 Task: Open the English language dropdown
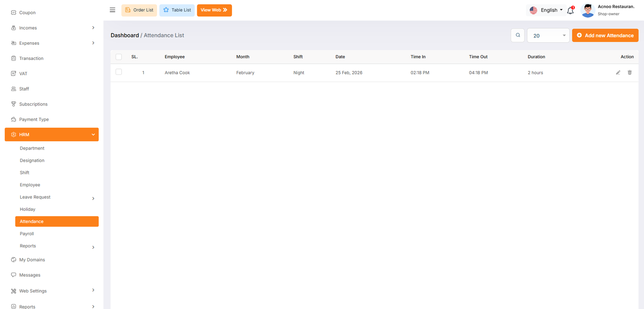(x=546, y=10)
